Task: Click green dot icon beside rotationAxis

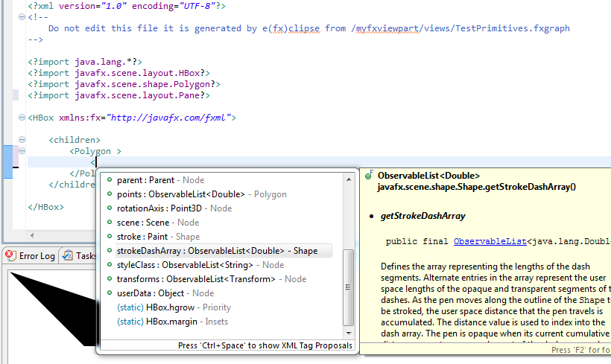Action: coord(110,208)
